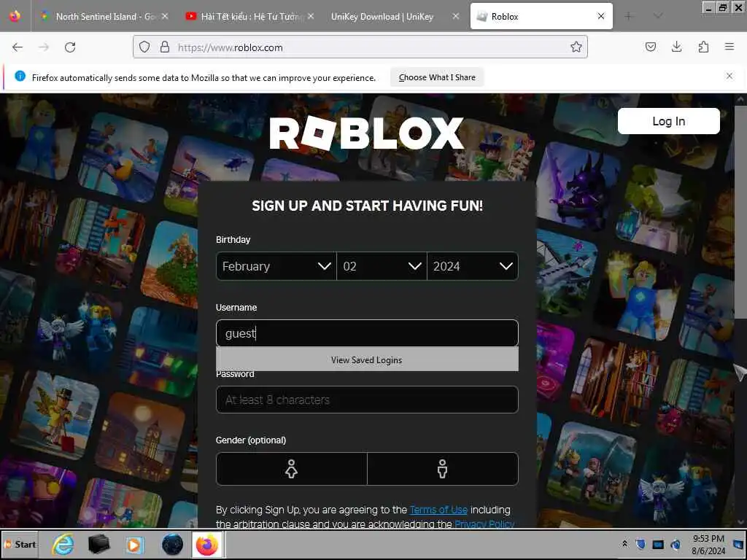The width and height of the screenshot is (747, 560).
Task: Open the Pocket save icon
Action: [x=650, y=47]
